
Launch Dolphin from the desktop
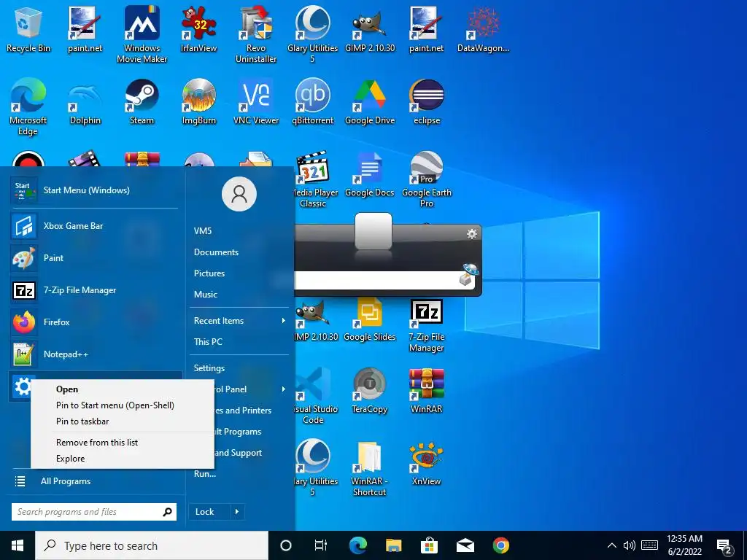point(85,102)
